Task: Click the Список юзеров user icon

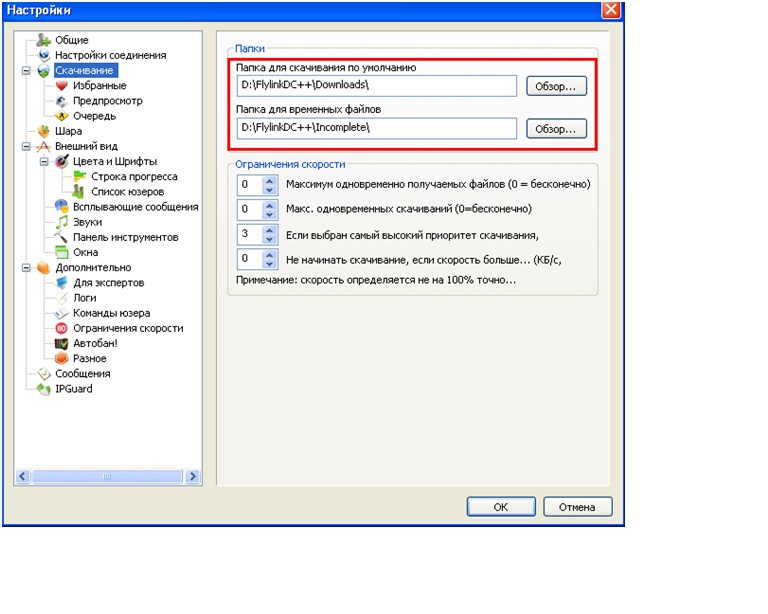Action: [x=78, y=191]
